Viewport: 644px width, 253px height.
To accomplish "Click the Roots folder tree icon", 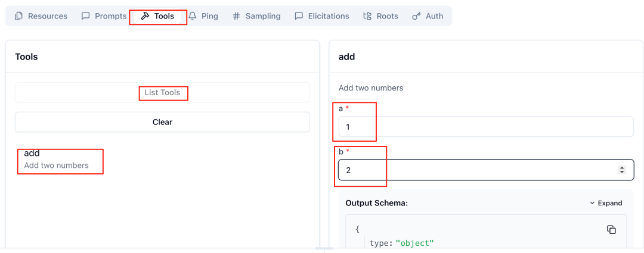I will [367, 16].
